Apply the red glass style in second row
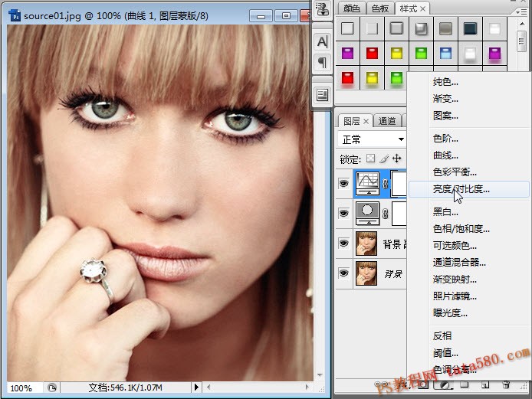This screenshot has width=532, height=399. (x=372, y=53)
